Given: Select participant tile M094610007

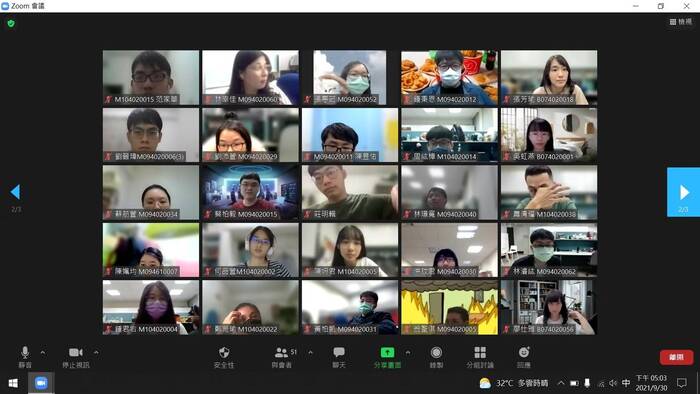Looking at the screenshot, I should point(151,250).
